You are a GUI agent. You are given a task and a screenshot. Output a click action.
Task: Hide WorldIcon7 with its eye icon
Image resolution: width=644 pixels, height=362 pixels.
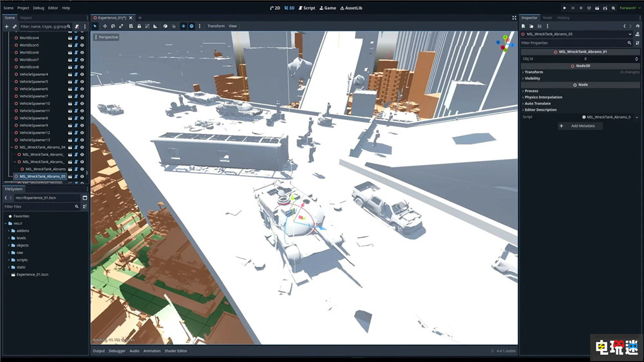coord(82,59)
